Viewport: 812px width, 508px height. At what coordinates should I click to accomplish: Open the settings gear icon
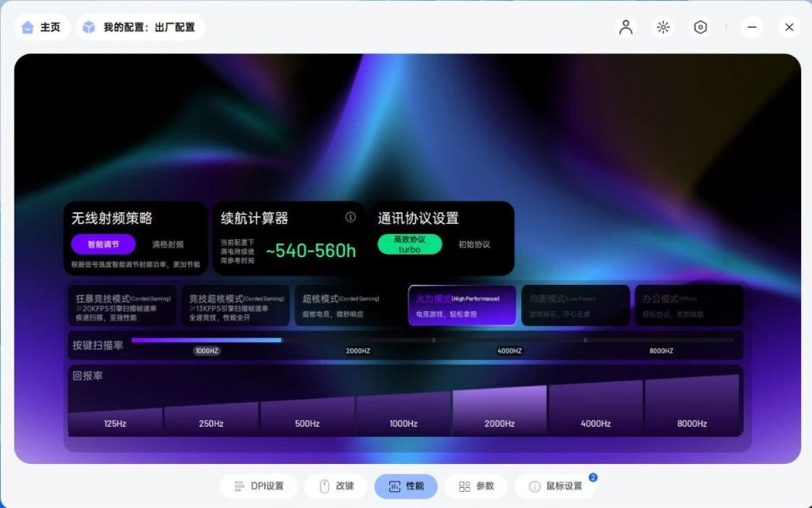click(700, 26)
